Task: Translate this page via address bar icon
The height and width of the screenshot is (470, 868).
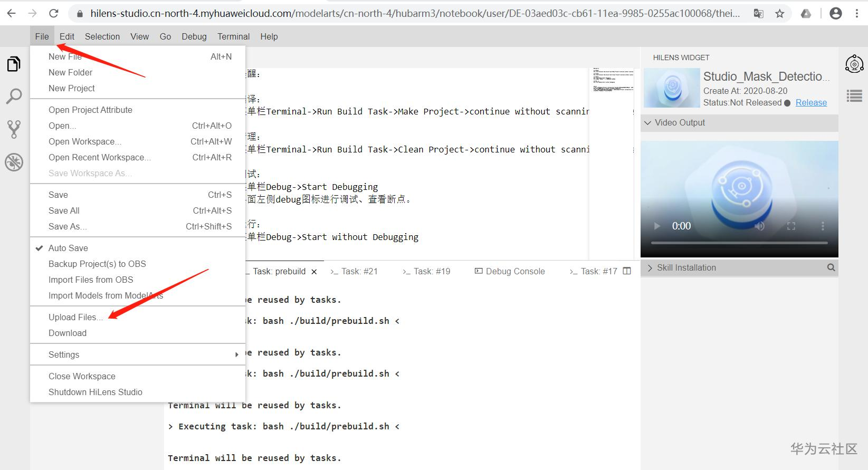Action: (x=758, y=14)
